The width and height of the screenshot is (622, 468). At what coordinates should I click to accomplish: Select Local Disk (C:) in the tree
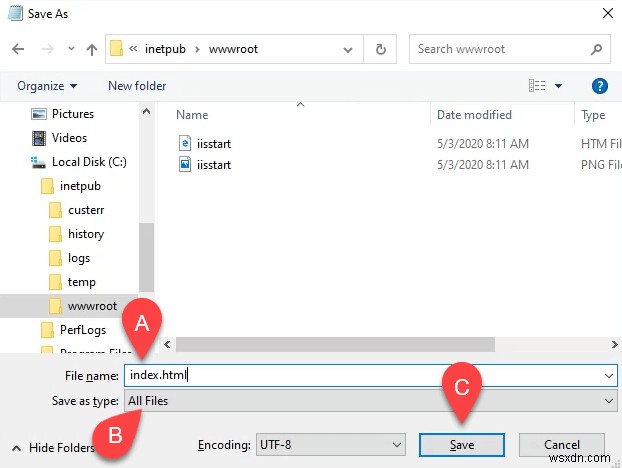click(x=89, y=162)
